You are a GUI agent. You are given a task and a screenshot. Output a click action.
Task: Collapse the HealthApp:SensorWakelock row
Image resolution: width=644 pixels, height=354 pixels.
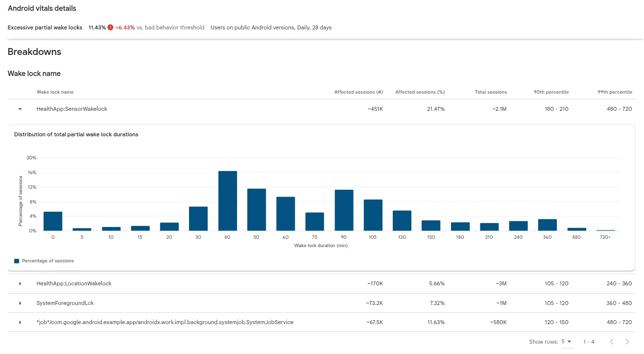(x=20, y=109)
